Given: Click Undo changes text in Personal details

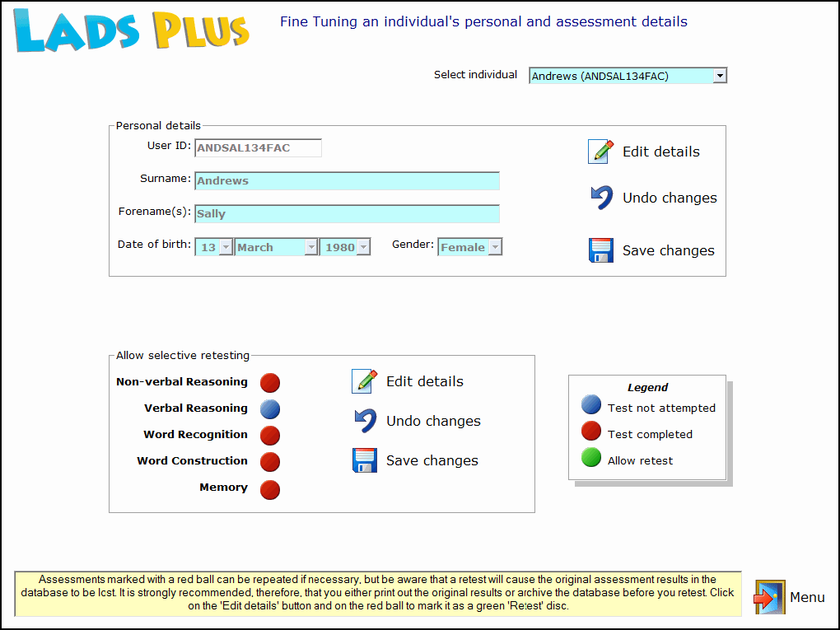Looking at the screenshot, I should [670, 198].
